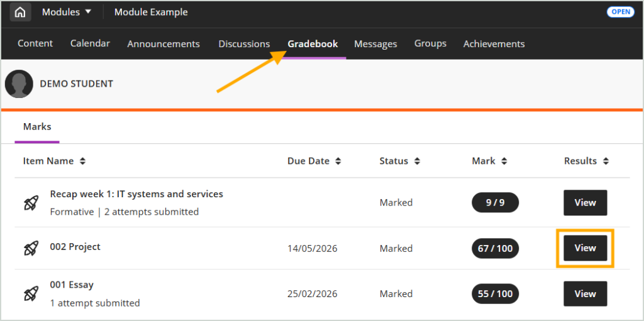Screen dimensions: 644x321
Task: Open the Calendar tab
Action: tap(90, 43)
